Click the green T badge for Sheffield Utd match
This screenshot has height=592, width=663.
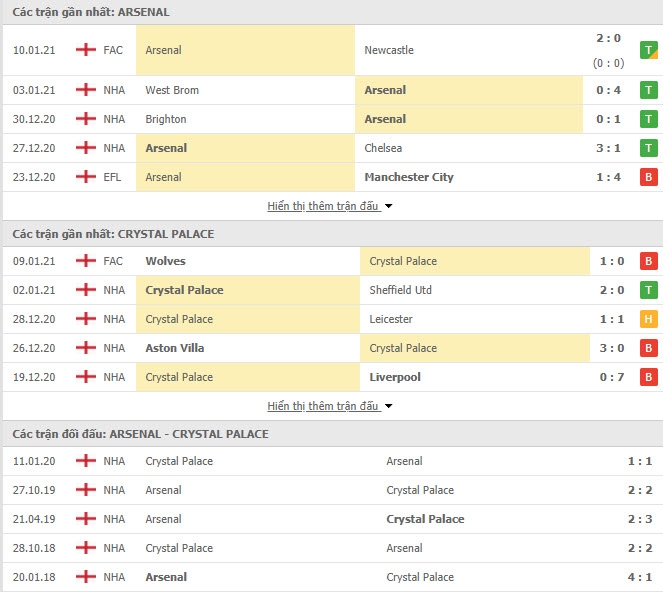click(x=649, y=290)
